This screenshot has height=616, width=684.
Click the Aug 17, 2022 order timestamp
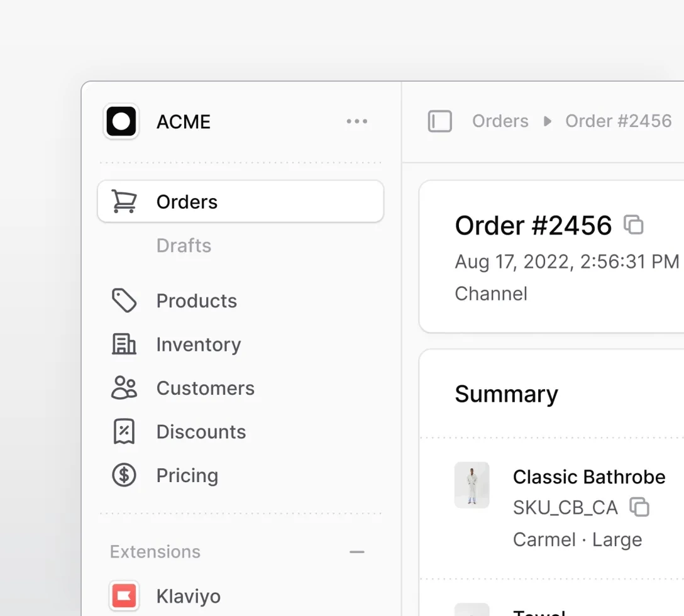[x=566, y=261]
